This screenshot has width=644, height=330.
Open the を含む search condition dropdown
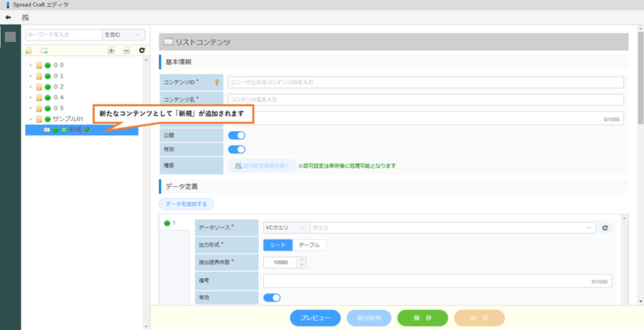123,35
